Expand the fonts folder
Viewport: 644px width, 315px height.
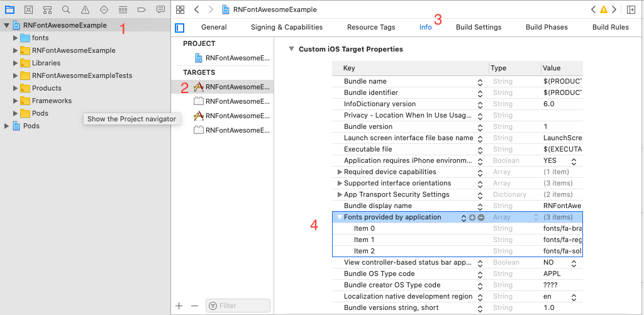coord(16,38)
